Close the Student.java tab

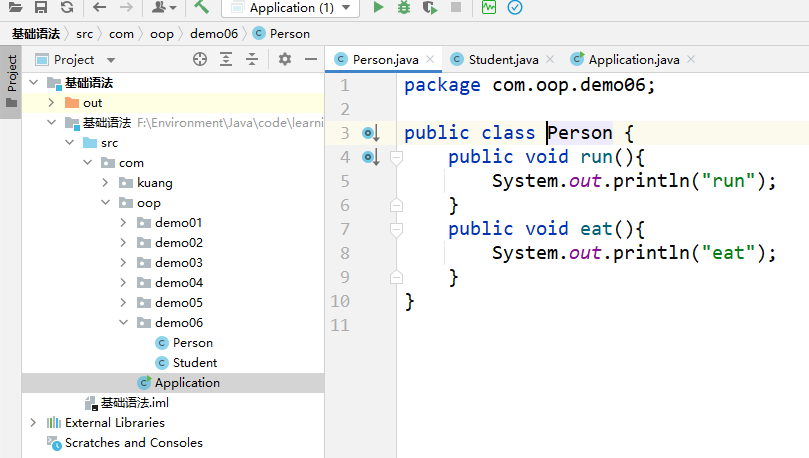tap(550, 59)
